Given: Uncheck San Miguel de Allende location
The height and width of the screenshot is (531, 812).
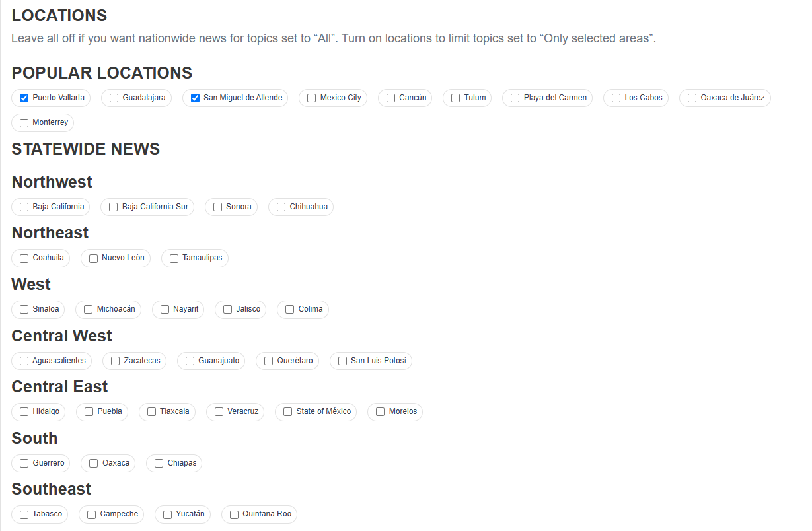Looking at the screenshot, I should click(195, 98).
